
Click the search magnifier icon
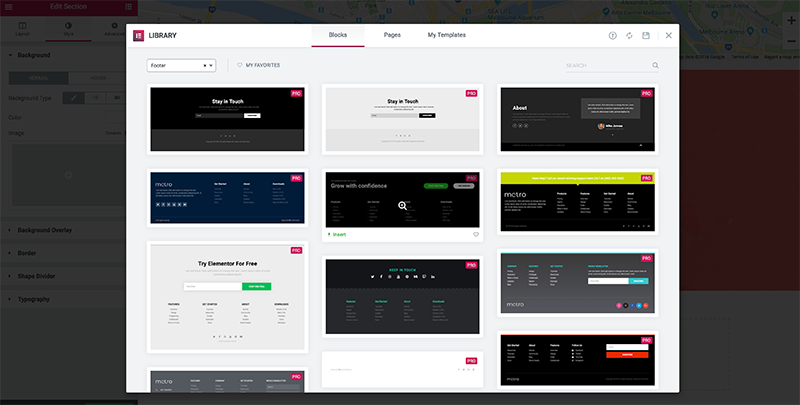click(x=656, y=66)
